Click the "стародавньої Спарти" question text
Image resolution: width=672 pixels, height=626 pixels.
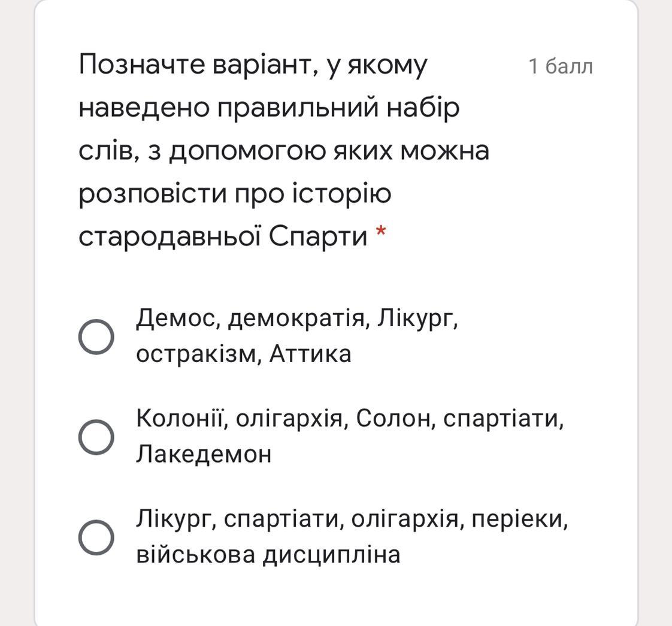(x=223, y=236)
